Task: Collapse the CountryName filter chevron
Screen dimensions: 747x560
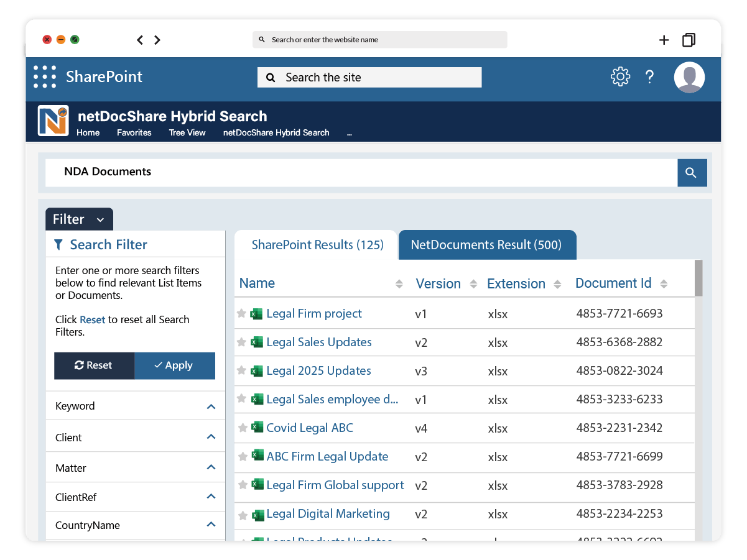Action: point(211,524)
